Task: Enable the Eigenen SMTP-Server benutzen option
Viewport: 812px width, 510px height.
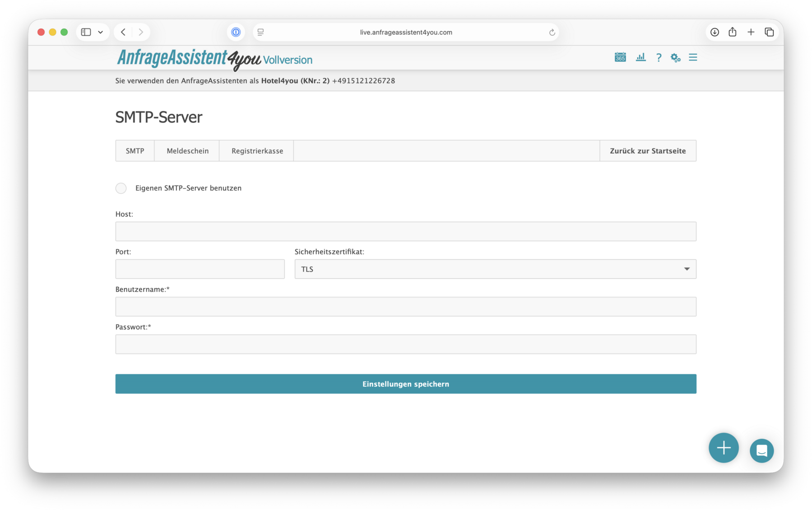Action: 121,188
